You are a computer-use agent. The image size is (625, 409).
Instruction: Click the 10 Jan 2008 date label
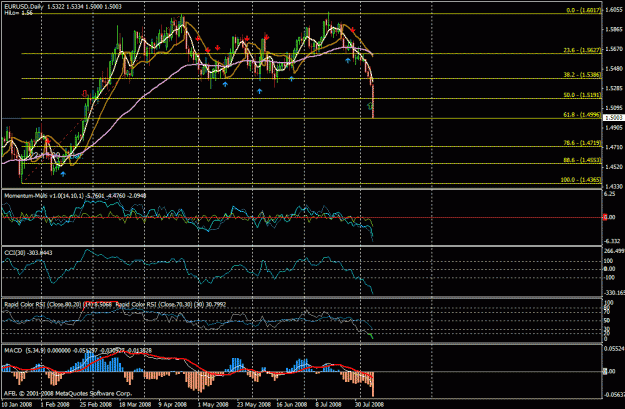pos(18,404)
